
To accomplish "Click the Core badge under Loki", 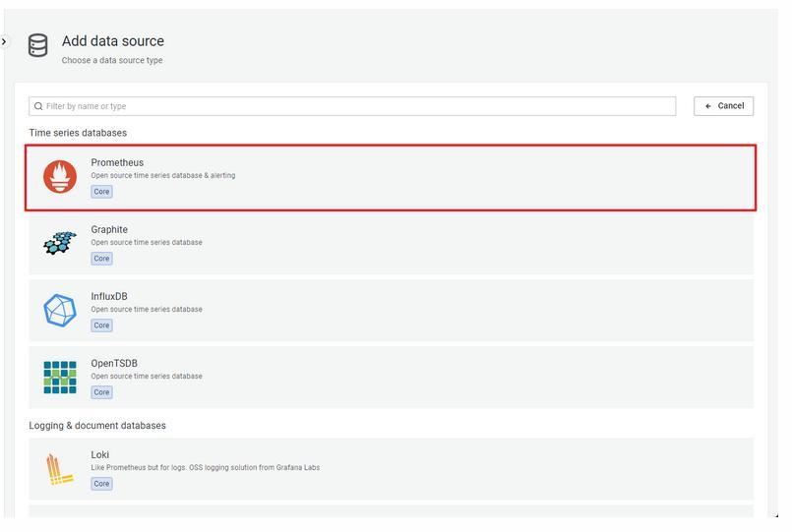I will pyautogui.click(x=101, y=484).
